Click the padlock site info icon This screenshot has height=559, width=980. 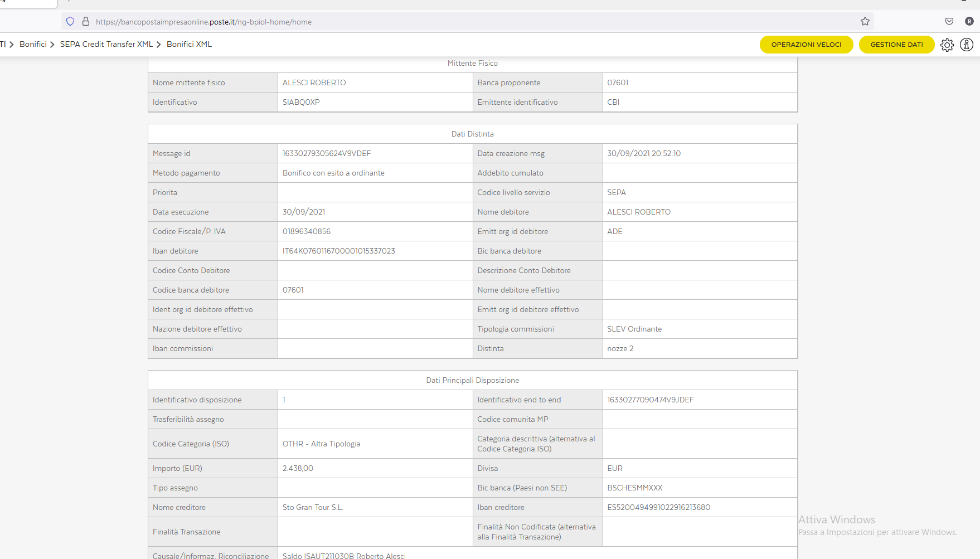86,22
